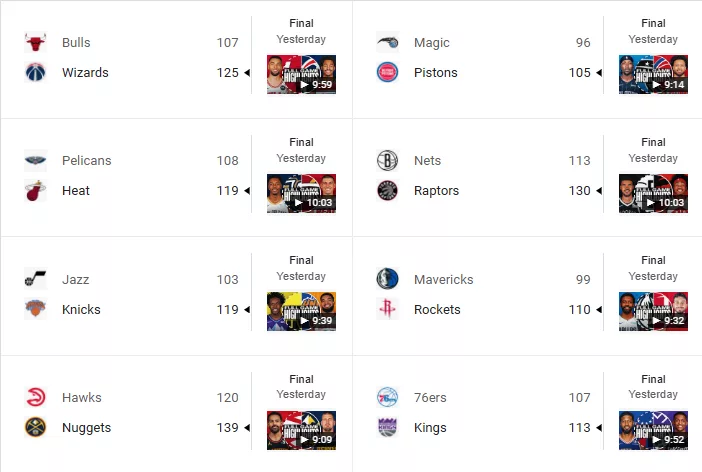Click the Washington Wizards logo
Image resolution: width=702 pixels, height=472 pixels.
point(35,73)
